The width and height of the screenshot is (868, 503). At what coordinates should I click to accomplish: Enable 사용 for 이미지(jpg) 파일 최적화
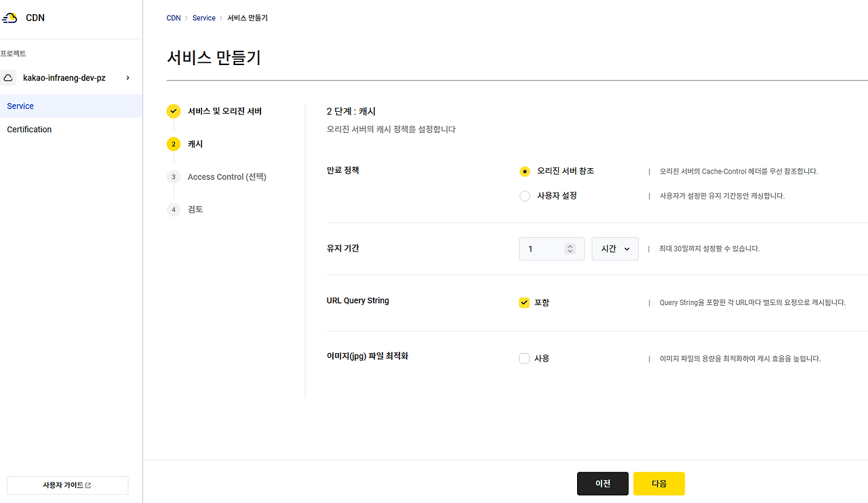524,358
